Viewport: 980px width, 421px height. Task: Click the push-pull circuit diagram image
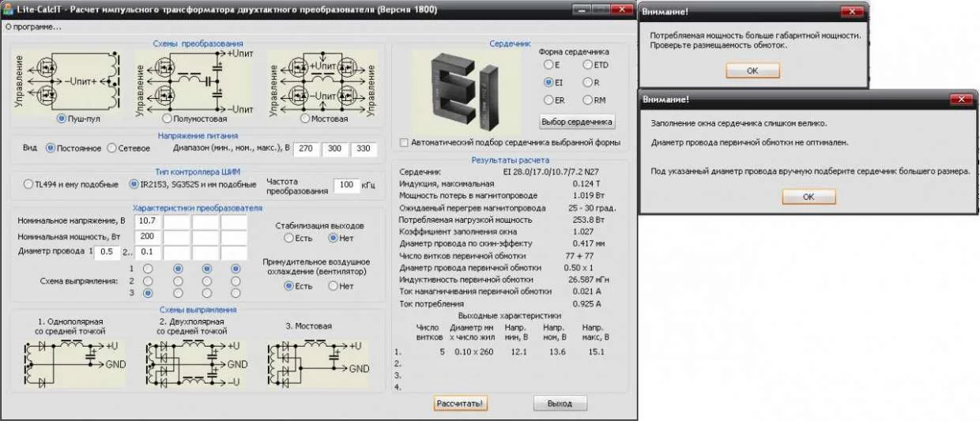click(66, 80)
